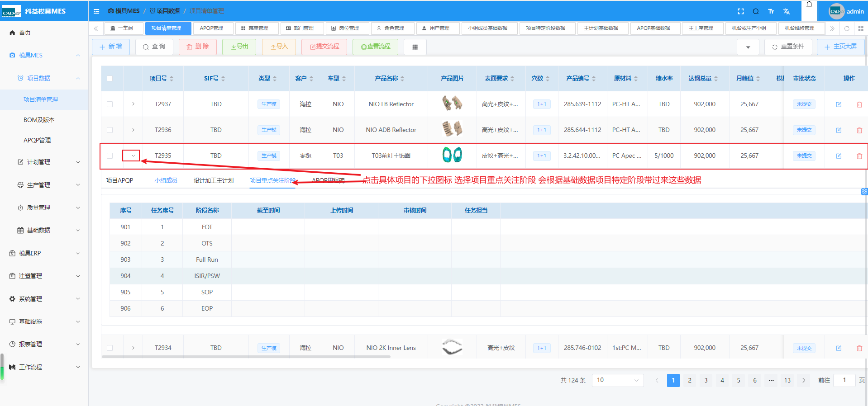Sort by SIF号 using its sort arrows
Screen dimensions: 868x406
pos(223,79)
